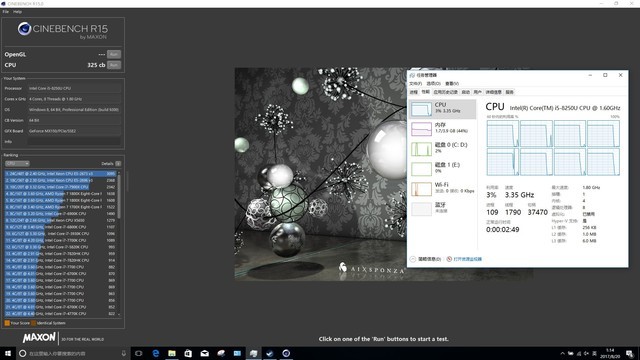The width and height of the screenshot is (640, 360).
Task: Select the CPU item in Task Manager sidebar
Action: tap(442, 109)
